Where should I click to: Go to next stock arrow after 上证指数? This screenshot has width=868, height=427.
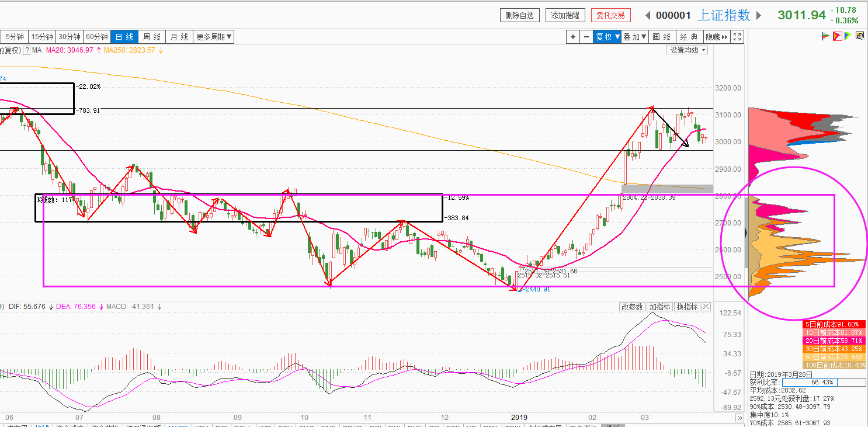759,16
